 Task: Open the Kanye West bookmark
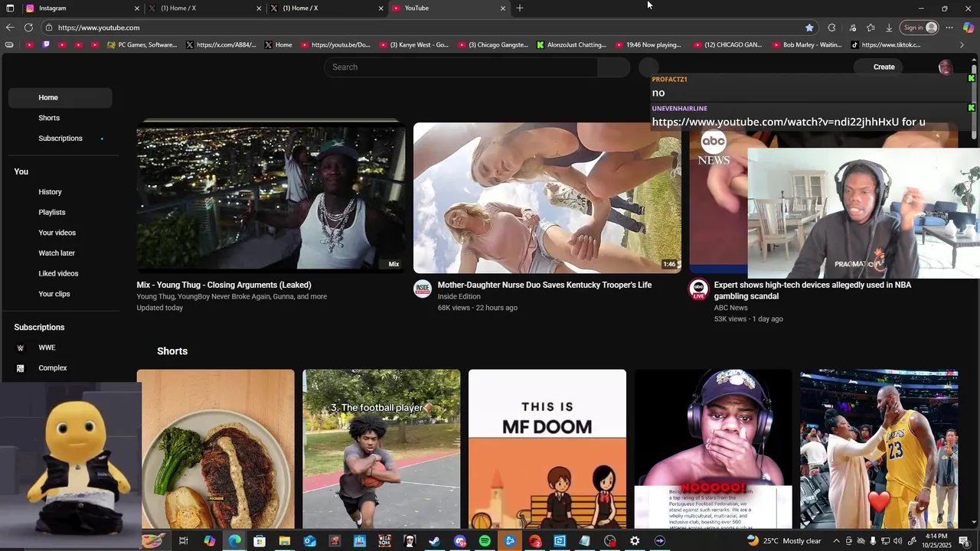click(414, 45)
